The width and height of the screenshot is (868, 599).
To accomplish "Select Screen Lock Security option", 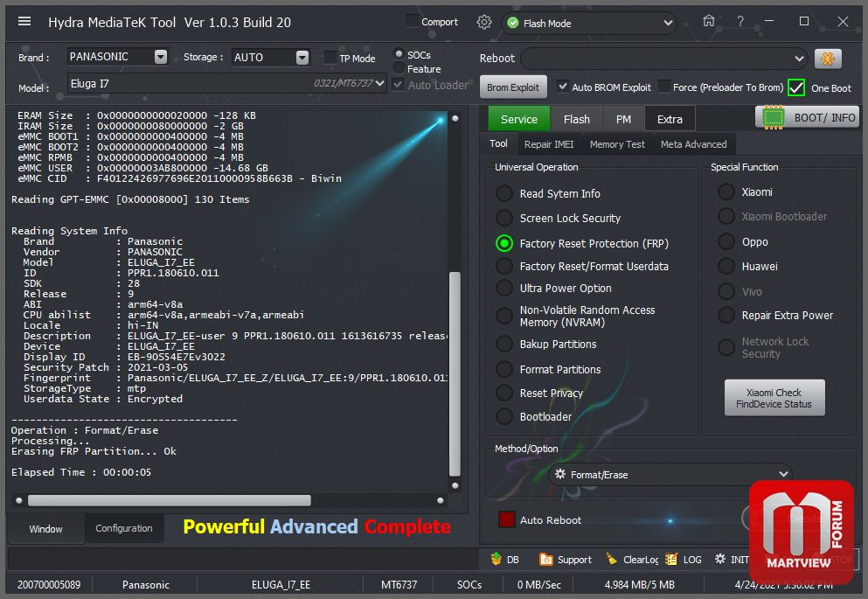I will (503, 218).
